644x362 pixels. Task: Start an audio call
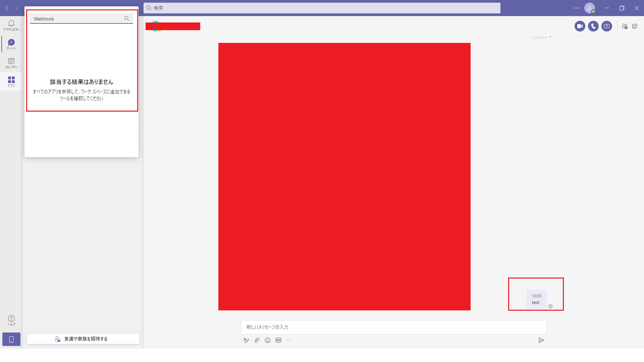pos(593,25)
